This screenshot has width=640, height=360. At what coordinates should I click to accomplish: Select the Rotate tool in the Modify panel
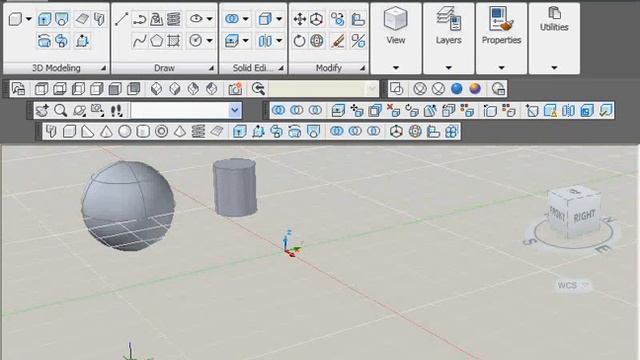[300, 41]
